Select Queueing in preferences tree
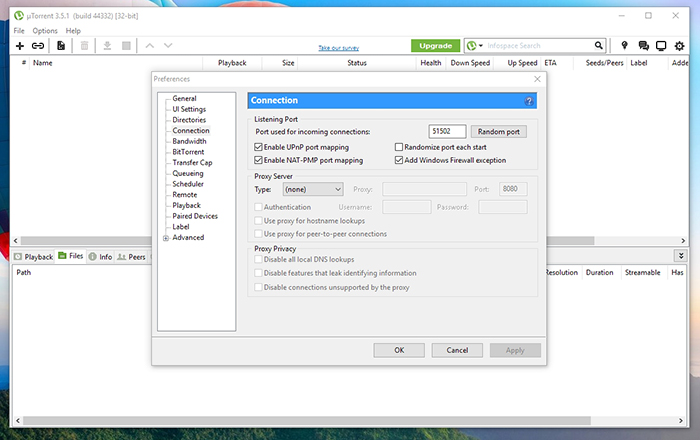The height and width of the screenshot is (440, 700). point(188,174)
